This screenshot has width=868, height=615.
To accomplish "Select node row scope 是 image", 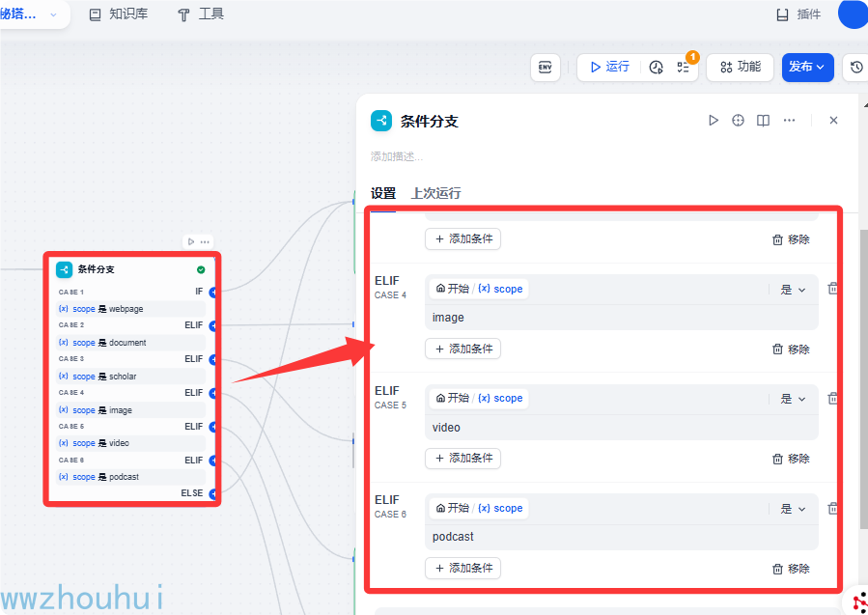I will point(130,410).
